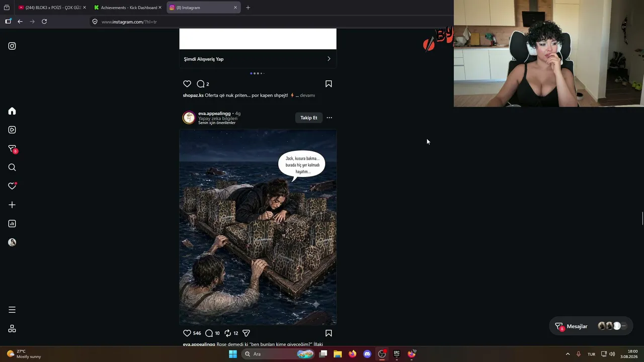This screenshot has width=644, height=362.
Task: Close the Kick Dashboard tab
Action: [x=159, y=8]
